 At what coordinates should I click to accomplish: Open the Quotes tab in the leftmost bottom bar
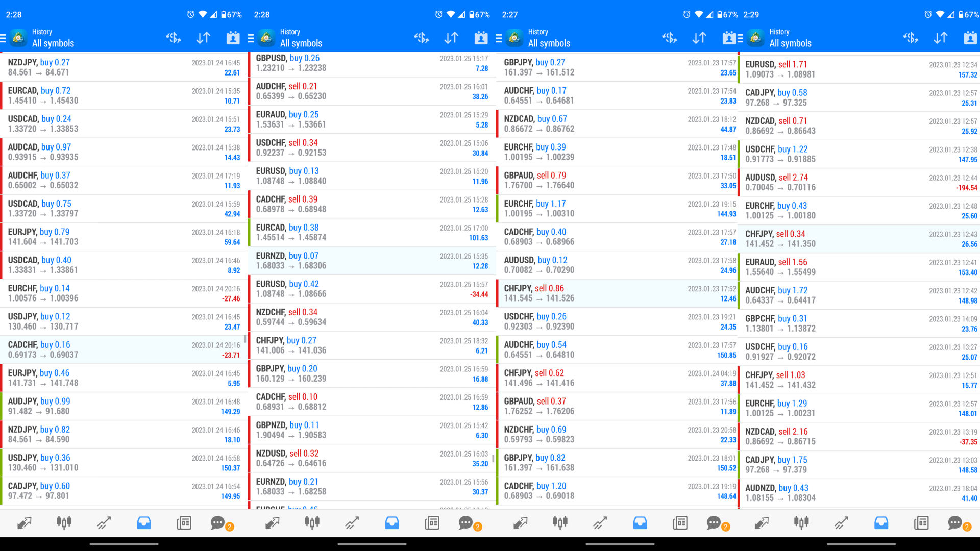tap(24, 523)
